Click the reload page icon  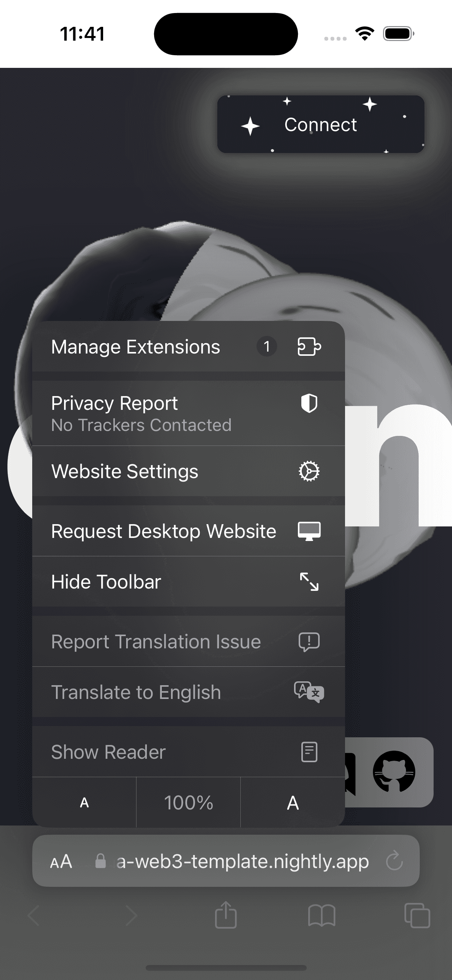pyautogui.click(x=394, y=862)
